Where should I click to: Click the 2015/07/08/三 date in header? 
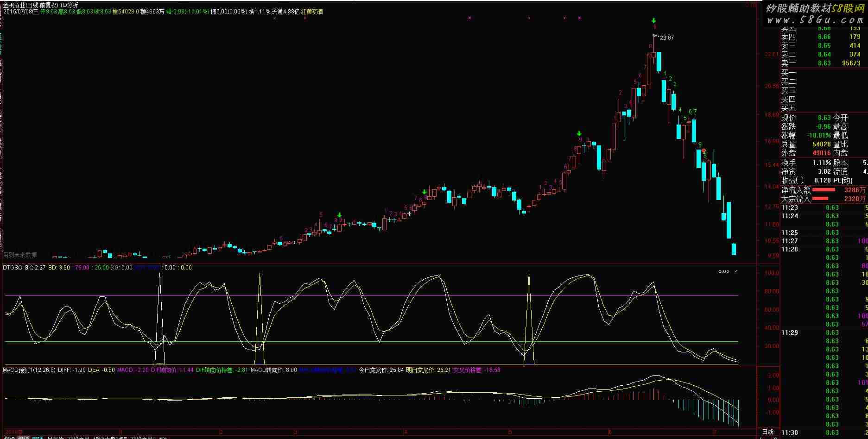point(20,12)
